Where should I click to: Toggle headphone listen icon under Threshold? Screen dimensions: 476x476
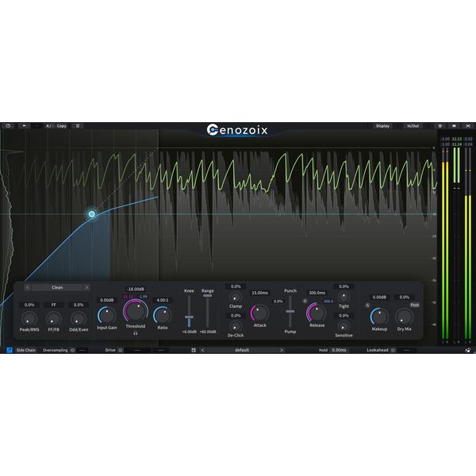(x=136, y=333)
